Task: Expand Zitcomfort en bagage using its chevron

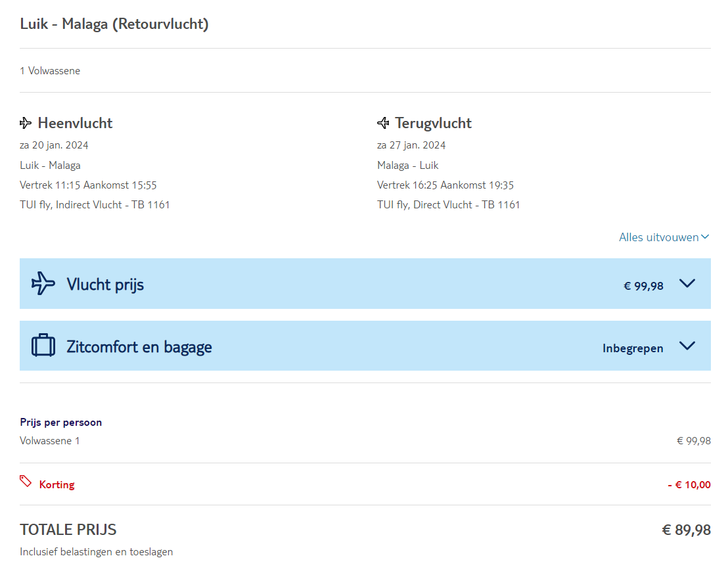Action: [x=687, y=346]
